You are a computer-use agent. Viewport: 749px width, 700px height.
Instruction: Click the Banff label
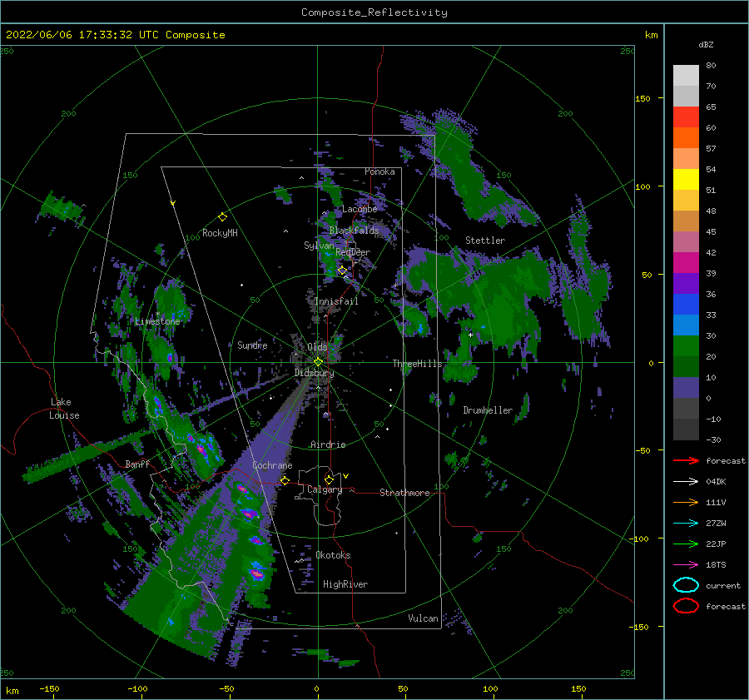137,464
